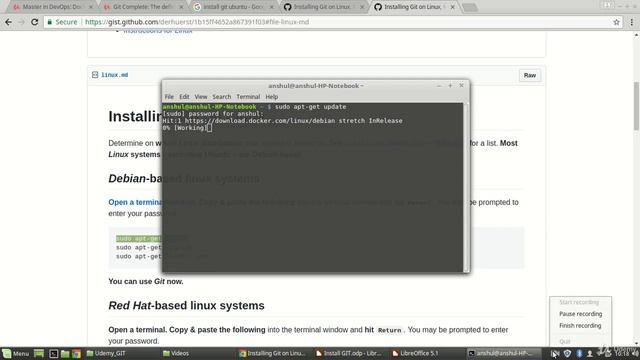Image resolution: width=640 pixels, height=360 pixels.
Task: Click the file icon beside linux.md
Action: [95, 75]
